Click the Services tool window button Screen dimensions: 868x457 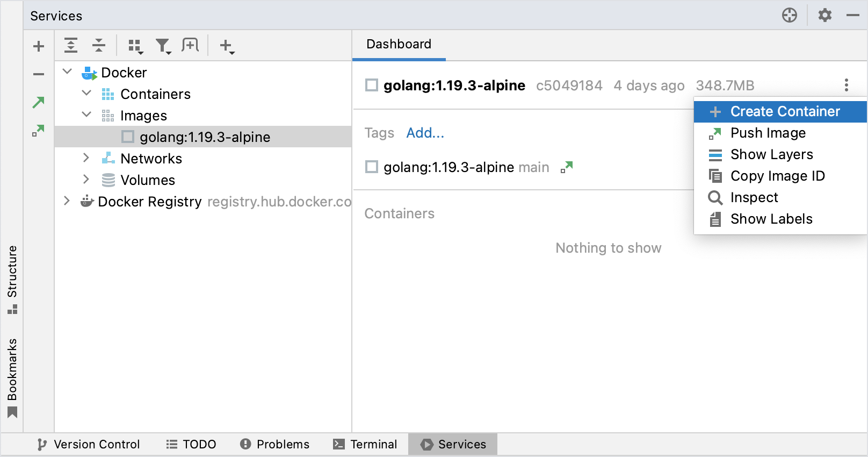tap(453, 444)
